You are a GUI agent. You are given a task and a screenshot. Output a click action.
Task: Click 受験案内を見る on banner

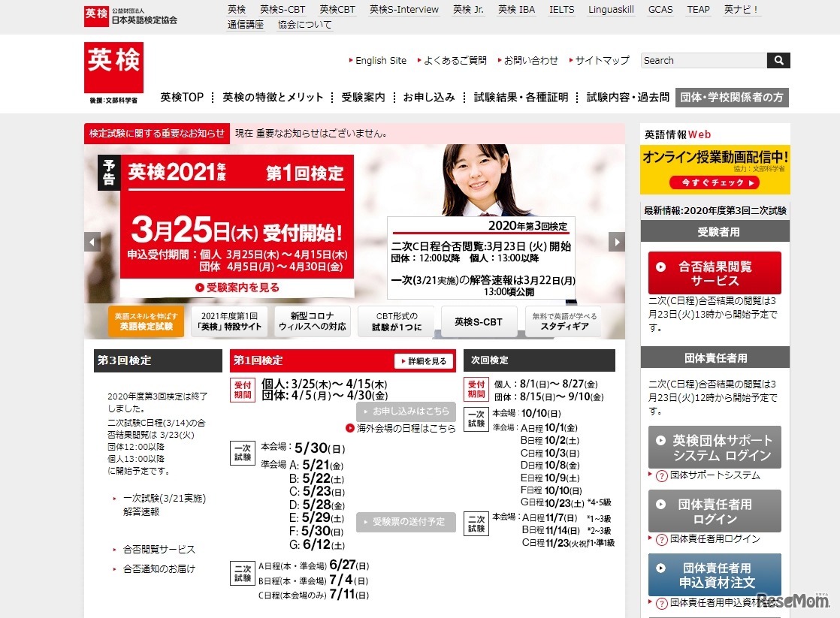pos(237,288)
